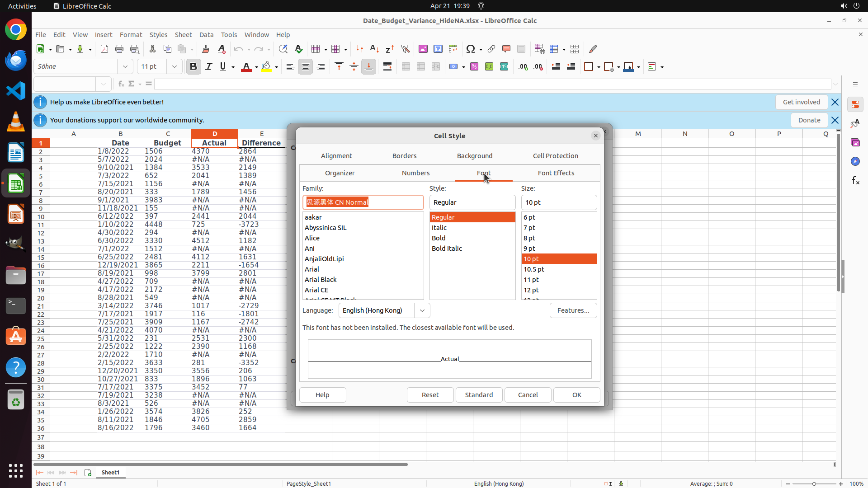868x488 pixels.
Task: Click the Wrap Text icon
Action: click(387, 66)
